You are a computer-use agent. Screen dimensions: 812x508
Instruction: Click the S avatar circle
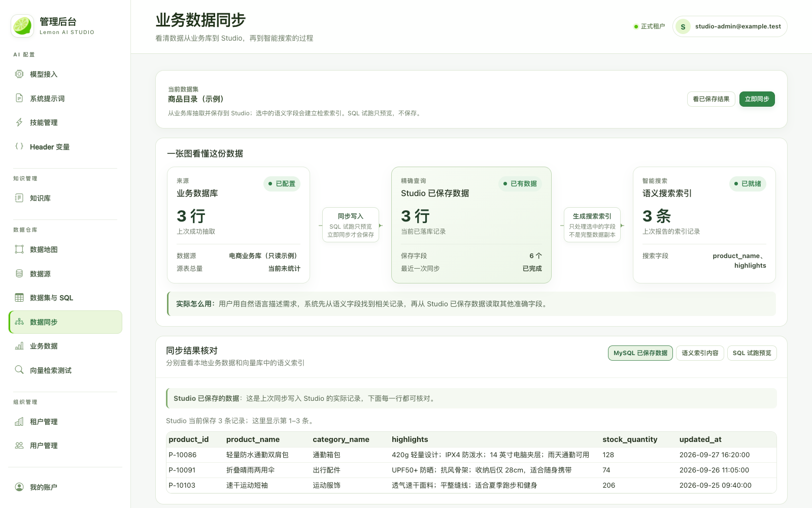click(x=683, y=26)
